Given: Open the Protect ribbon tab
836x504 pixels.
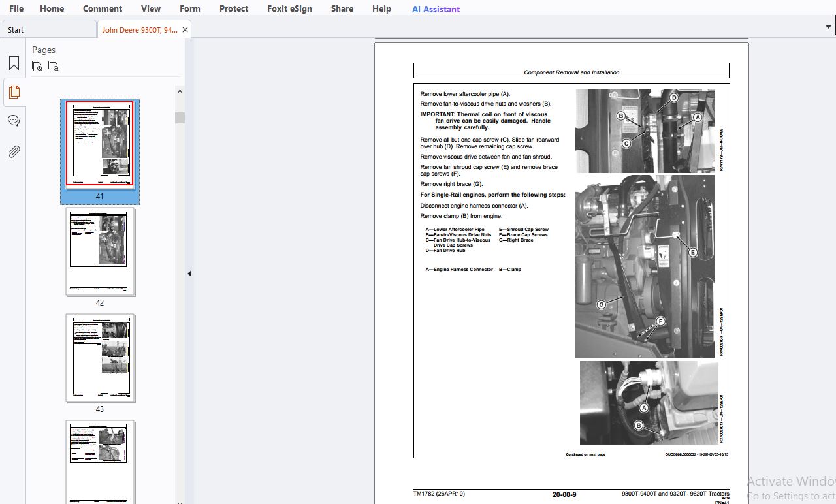Looking at the screenshot, I should [x=234, y=8].
